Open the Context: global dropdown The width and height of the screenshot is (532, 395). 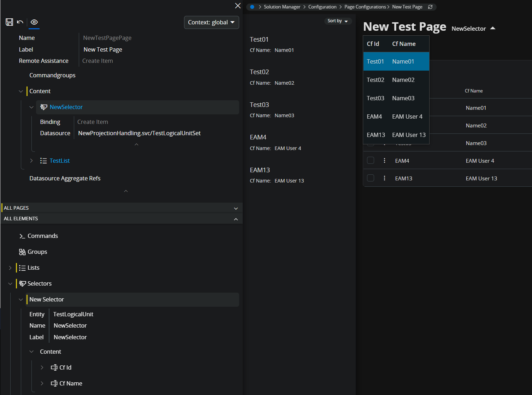click(211, 22)
